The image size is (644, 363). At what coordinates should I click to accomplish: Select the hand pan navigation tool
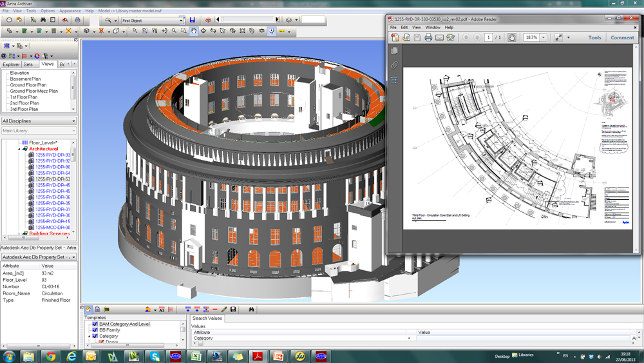point(193,31)
